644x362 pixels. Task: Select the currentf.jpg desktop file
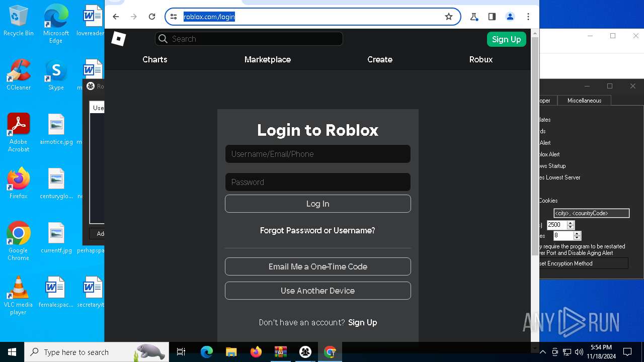[x=56, y=238]
